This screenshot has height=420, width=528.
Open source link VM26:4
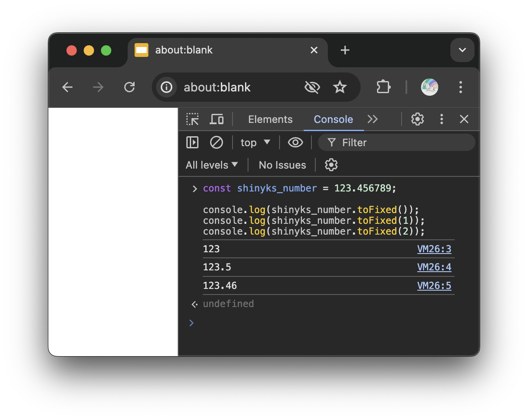tap(434, 267)
